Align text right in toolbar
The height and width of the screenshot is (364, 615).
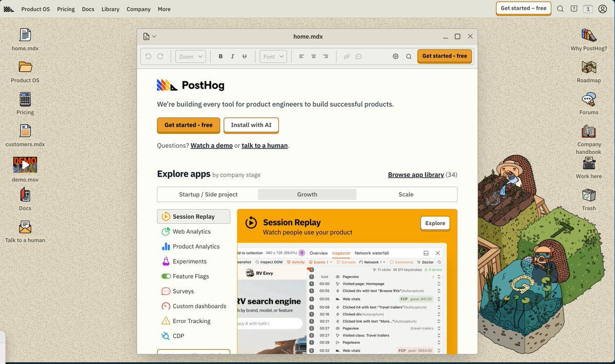point(325,56)
